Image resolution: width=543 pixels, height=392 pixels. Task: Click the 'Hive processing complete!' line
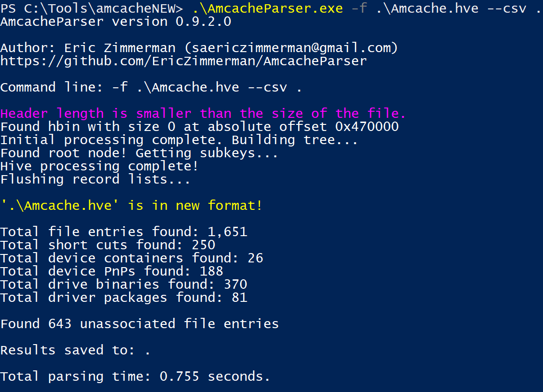[x=99, y=166]
